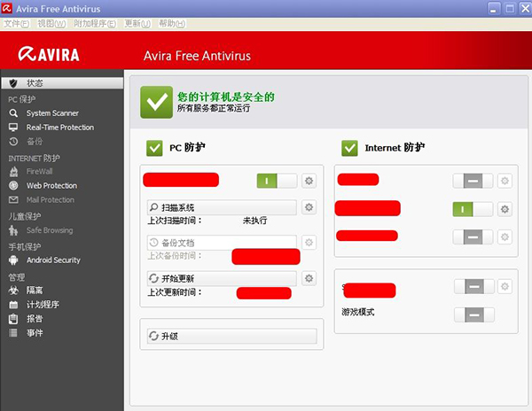
Task: Click the 备份 clock icon in sidebar
Action: [x=13, y=142]
